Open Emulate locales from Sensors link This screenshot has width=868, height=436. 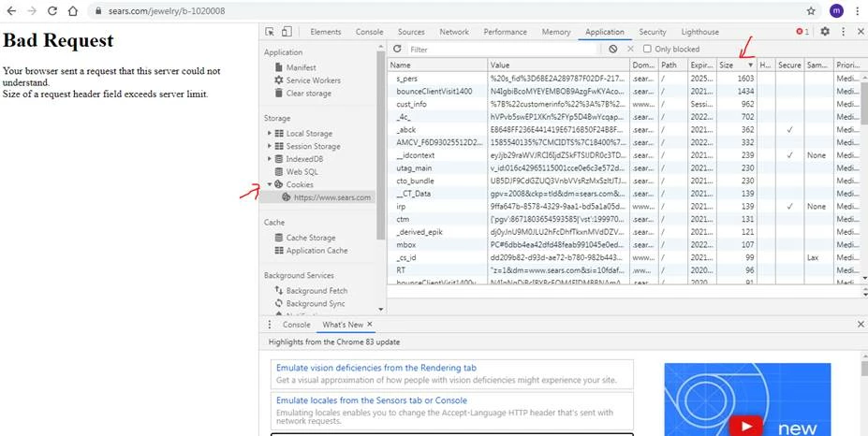pyautogui.click(x=372, y=400)
